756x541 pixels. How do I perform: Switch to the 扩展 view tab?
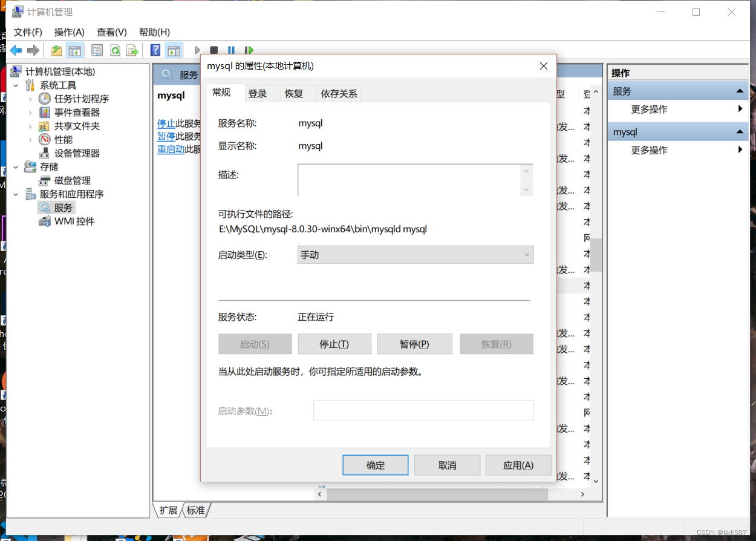pyautogui.click(x=168, y=510)
